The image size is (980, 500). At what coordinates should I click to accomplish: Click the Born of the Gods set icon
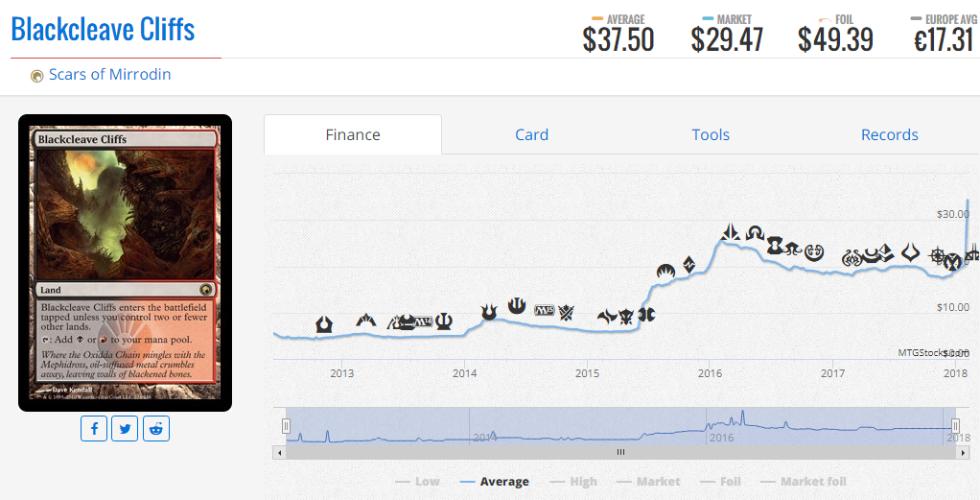tap(489, 311)
